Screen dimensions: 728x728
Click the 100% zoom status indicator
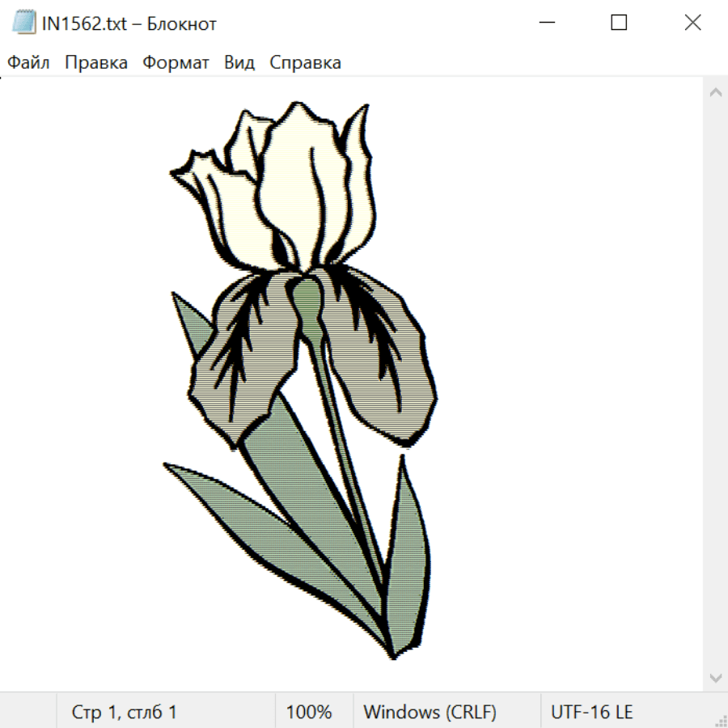click(x=309, y=712)
